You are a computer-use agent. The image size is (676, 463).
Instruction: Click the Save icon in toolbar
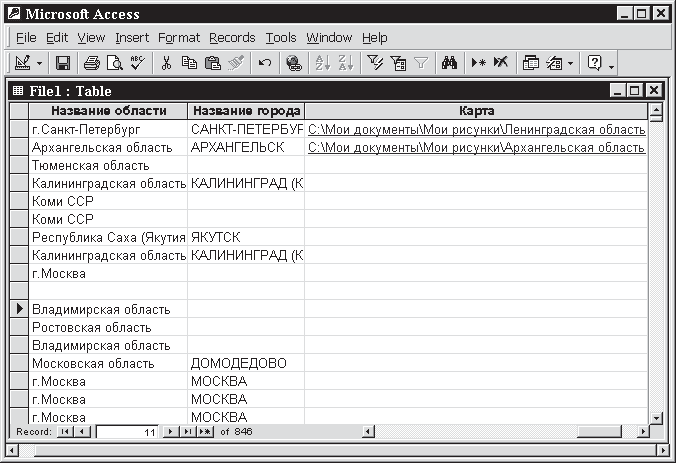point(62,63)
